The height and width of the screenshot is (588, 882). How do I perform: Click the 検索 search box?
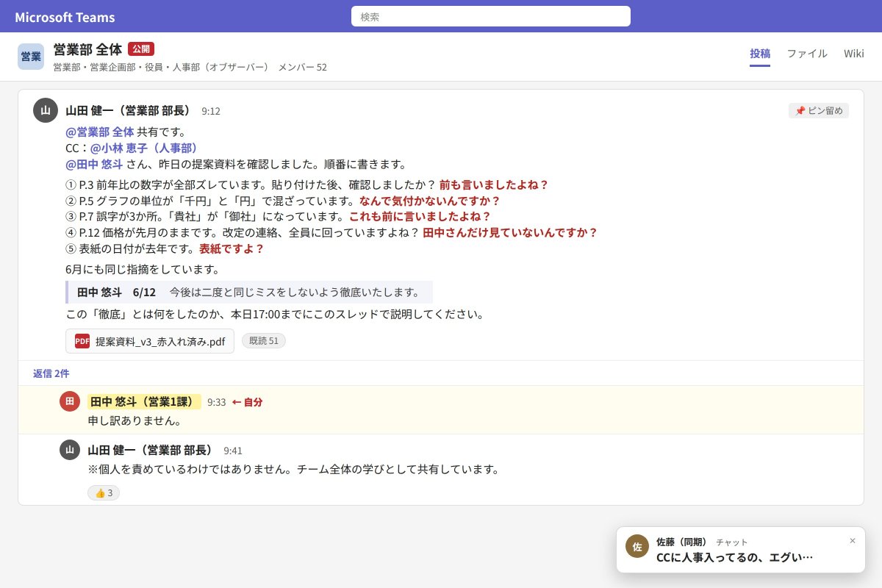[491, 16]
